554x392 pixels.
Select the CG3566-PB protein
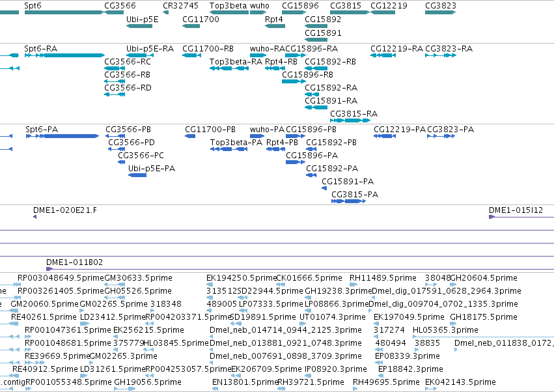115,136
